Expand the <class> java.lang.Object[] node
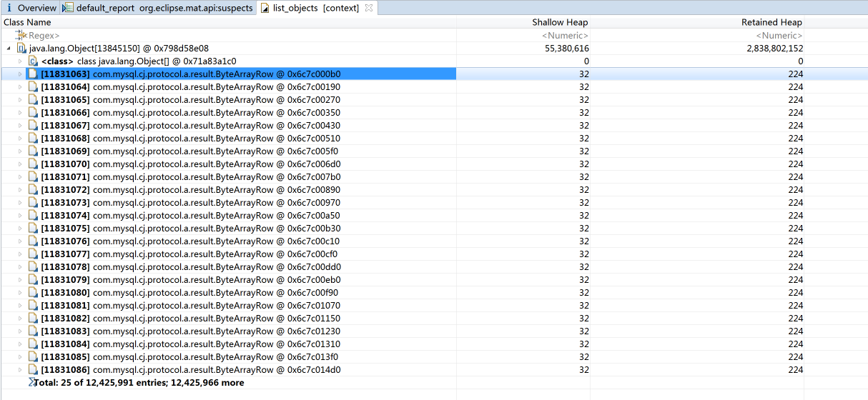Screen dimensions: 868x400 (x=20, y=61)
